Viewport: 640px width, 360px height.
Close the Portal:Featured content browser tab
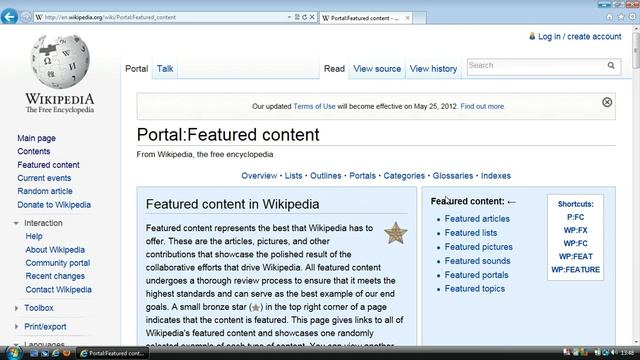[407, 18]
